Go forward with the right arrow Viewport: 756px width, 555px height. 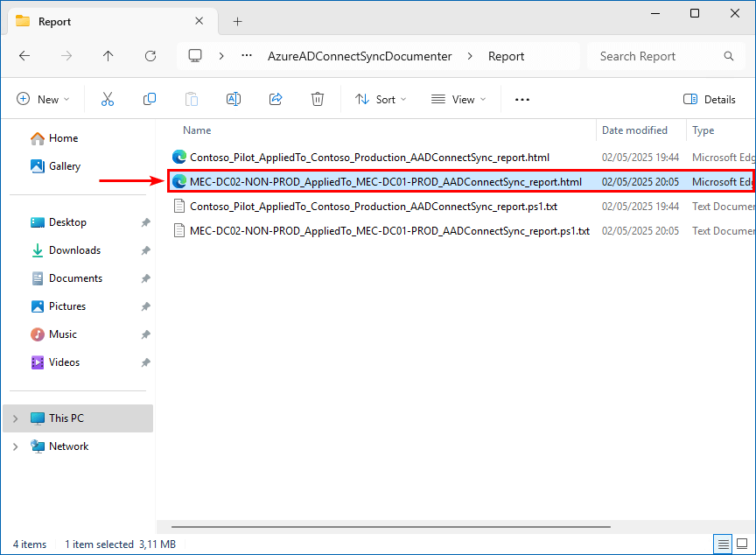pos(66,56)
